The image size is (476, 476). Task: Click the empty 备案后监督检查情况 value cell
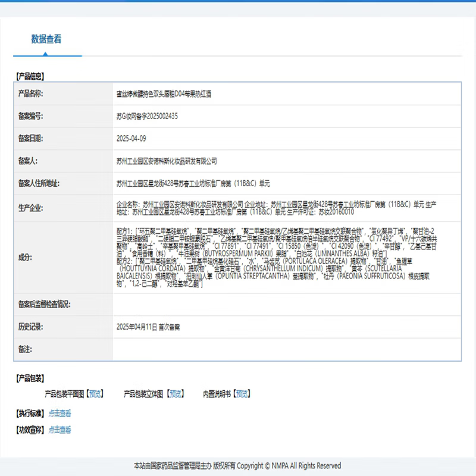(x=286, y=304)
